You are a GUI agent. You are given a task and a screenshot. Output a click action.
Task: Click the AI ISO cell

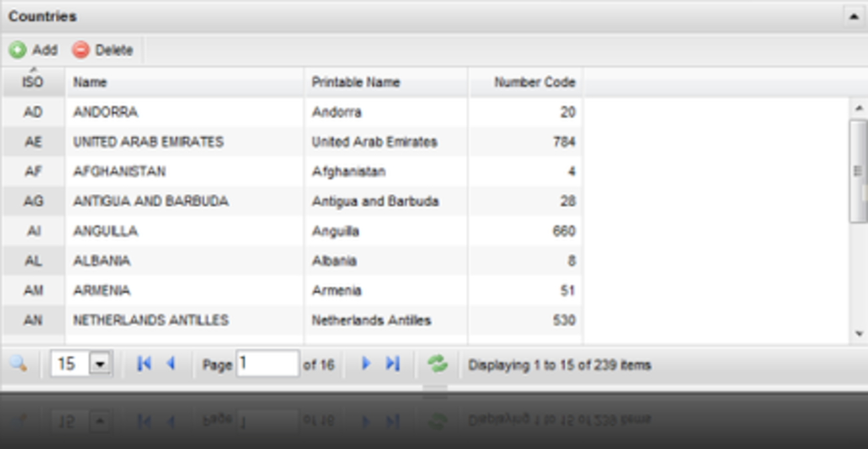tap(33, 232)
